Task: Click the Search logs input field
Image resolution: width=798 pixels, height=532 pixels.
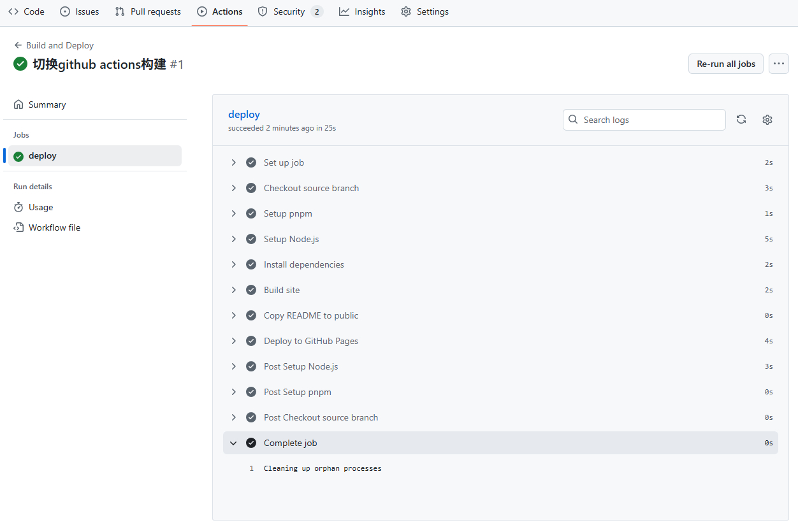Action: [x=650, y=120]
